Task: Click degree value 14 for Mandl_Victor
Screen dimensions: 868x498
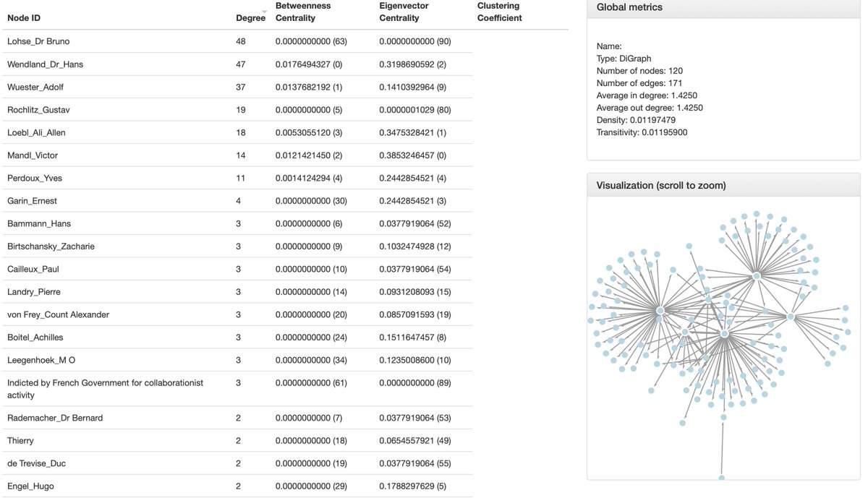Action: 241,155
